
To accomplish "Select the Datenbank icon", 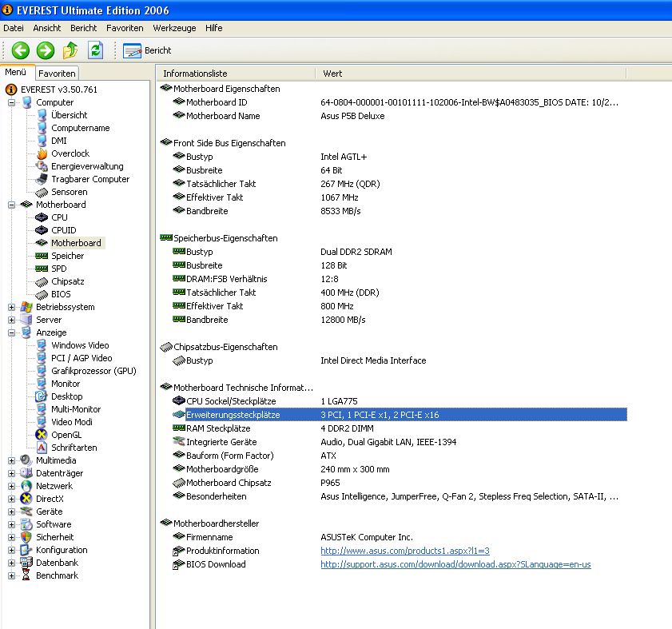I will (26, 563).
